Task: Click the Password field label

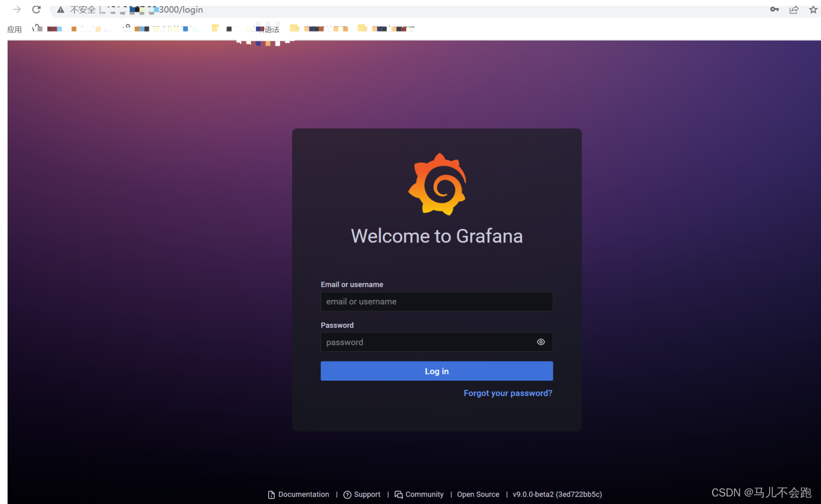Action: 337,325
